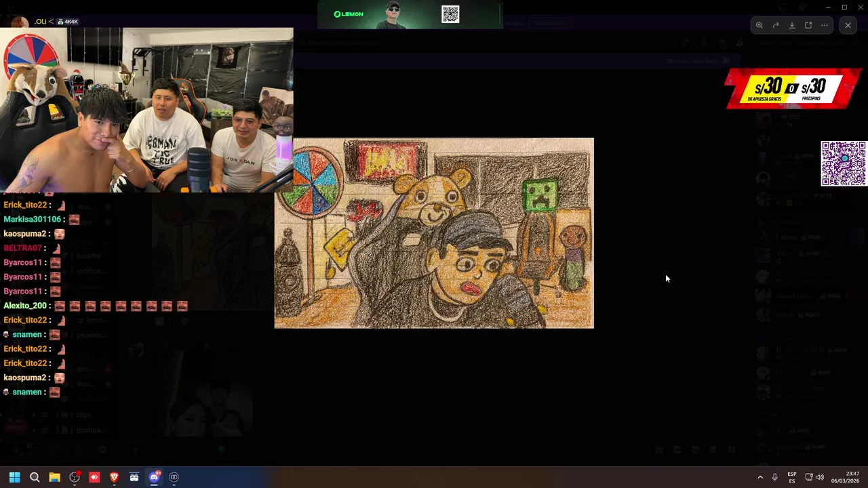The width and height of the screenshot is (868, 488).
Task: Expand the hidden system tray icons
Action: click(x=760, y=477)
